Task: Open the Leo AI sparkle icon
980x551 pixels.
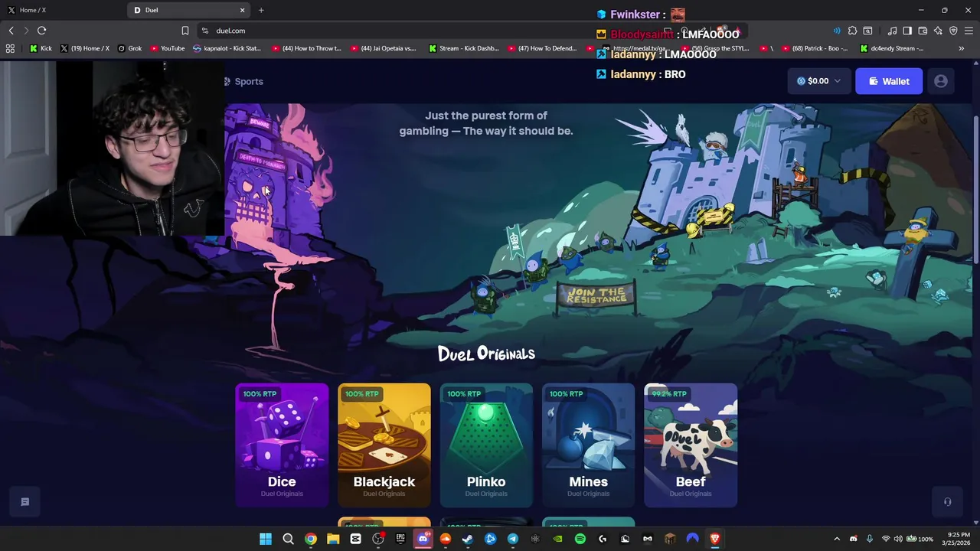Action: point(938,31)
